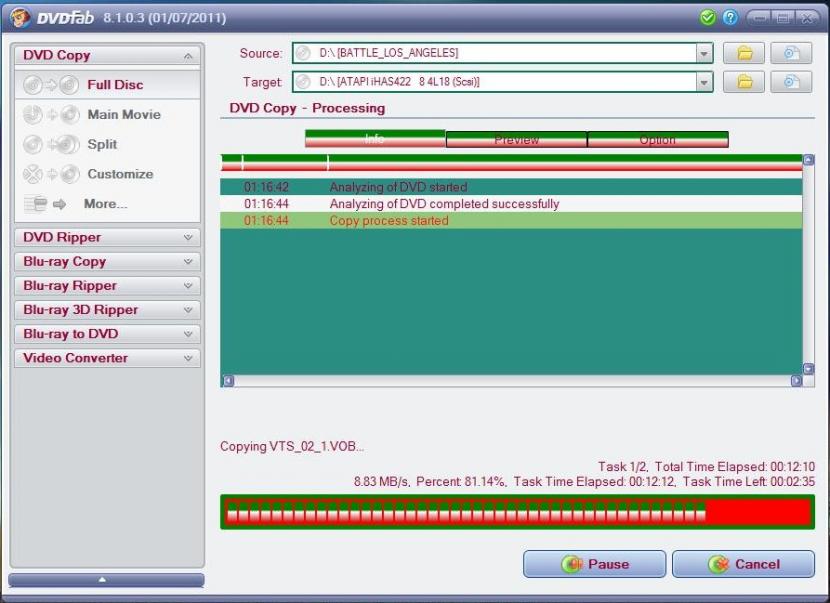Screen dimensions: 830x603
Task: Pause the copy process
Action: point(594,564)
